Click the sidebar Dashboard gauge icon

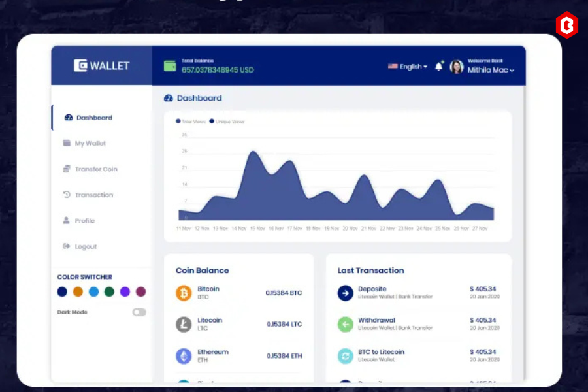click(69, 118)
